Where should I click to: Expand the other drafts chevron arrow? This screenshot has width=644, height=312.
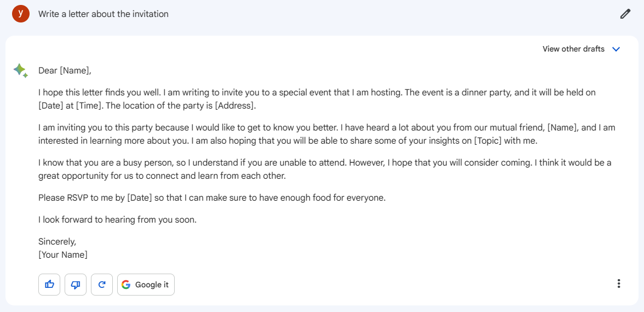(x=616, y=49)
